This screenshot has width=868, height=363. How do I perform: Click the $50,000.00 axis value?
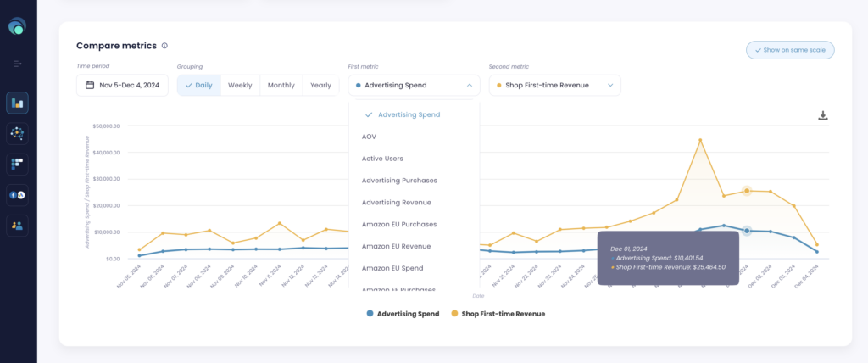point(106,126)
